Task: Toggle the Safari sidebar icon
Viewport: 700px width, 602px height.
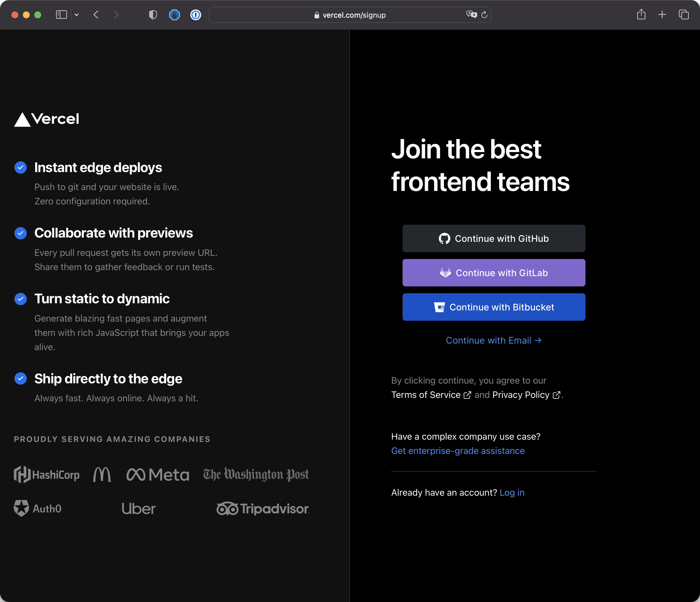Action: (61, 15)
